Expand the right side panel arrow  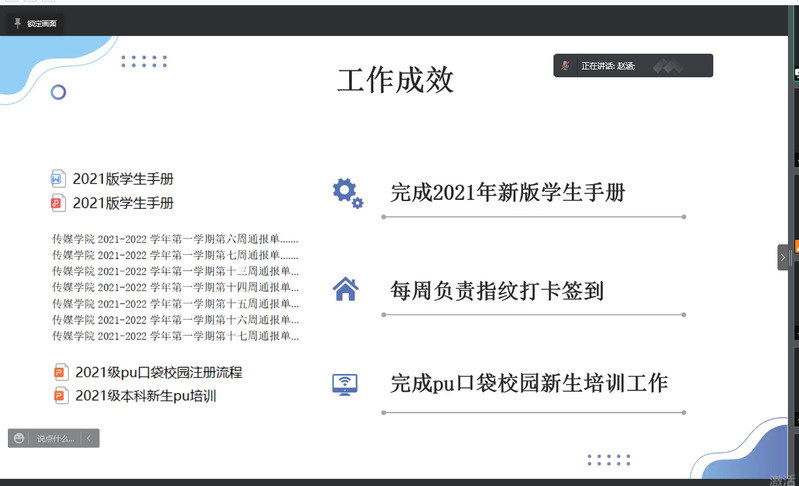783,258
